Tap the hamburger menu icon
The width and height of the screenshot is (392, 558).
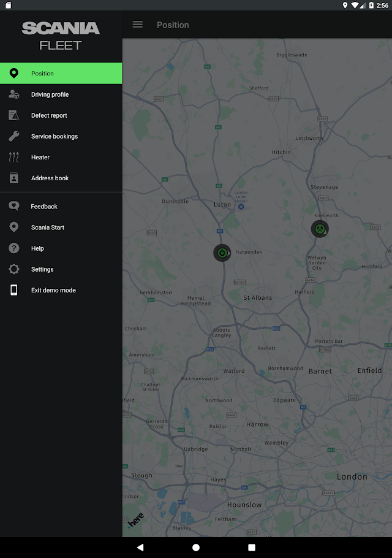coord(138,25)
